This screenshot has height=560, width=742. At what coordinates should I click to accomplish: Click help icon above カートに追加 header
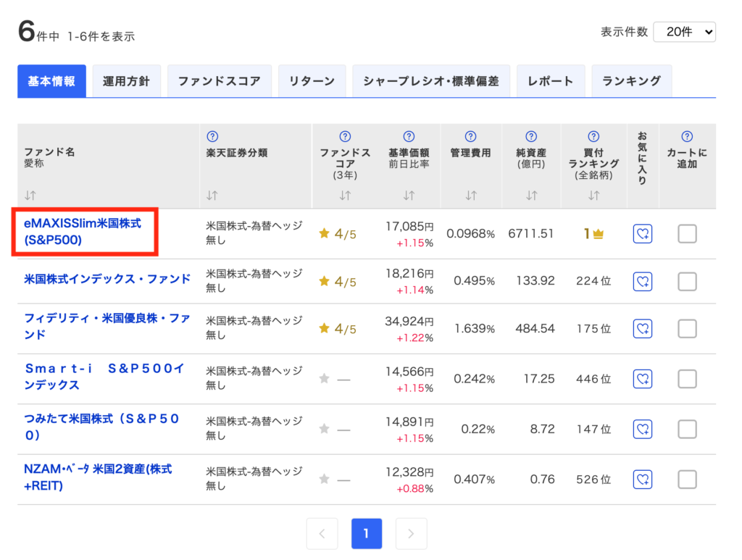pos(687,137)
